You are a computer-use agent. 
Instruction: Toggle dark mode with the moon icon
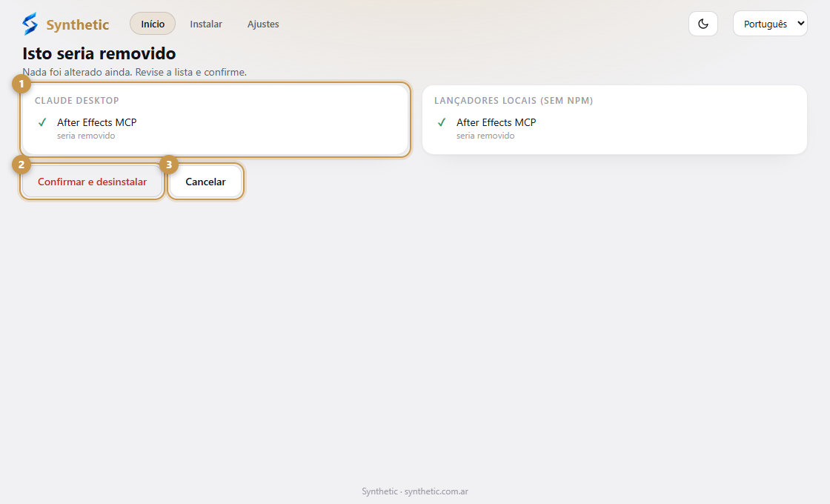pyautogui.click(x=703, y=24)
